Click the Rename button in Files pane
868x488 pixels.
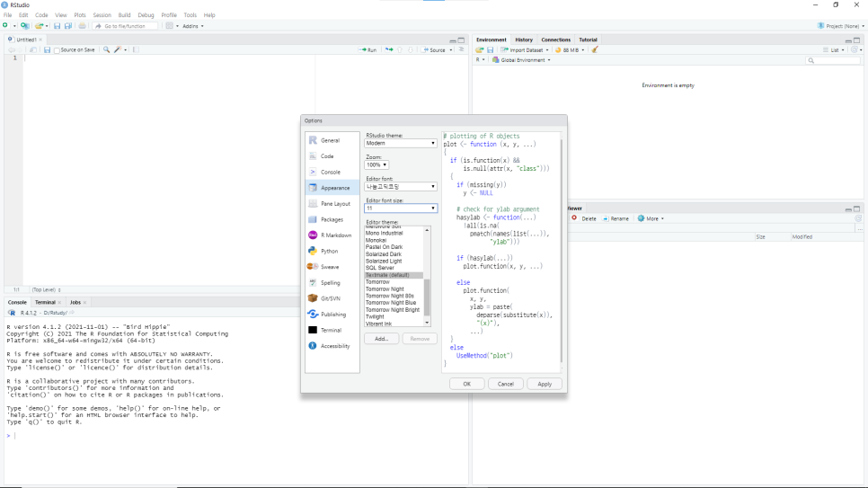click(x=616, y=218)
